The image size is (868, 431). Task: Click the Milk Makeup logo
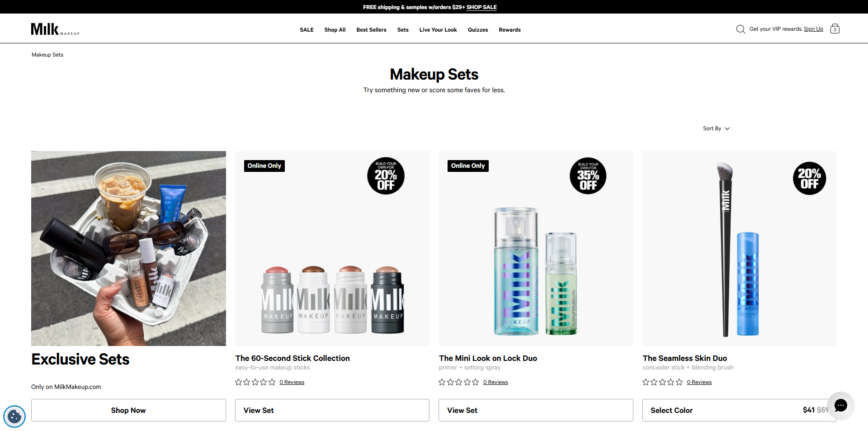coord(55,28)
